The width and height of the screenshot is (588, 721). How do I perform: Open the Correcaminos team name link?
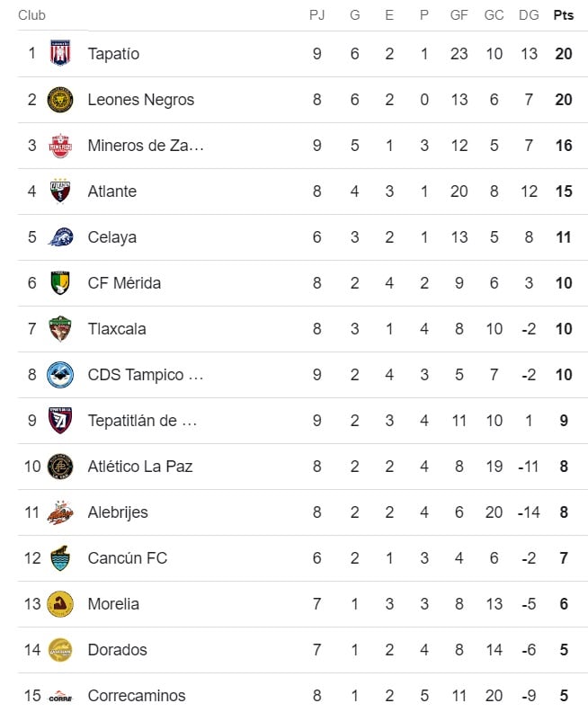click(137, 696)
